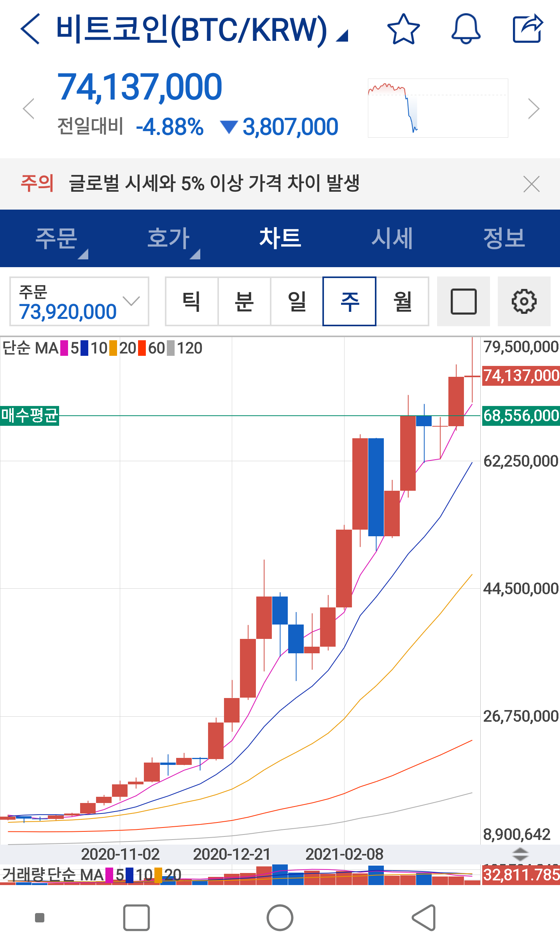The width and height of the screenshot is (560, 950).
Task: Switch to the 호가 tab
Action: click(x=169, y=238)
